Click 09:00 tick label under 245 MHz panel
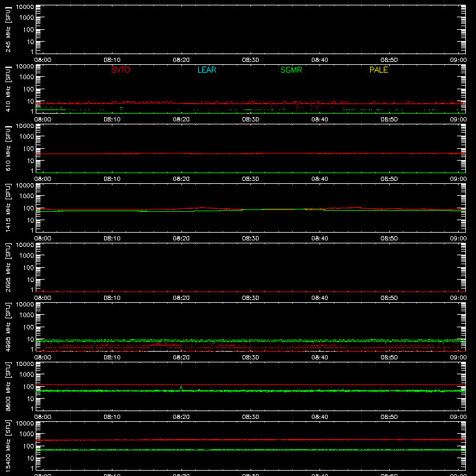The width and height of the screenshot is (476, 476). click(458, 60)
